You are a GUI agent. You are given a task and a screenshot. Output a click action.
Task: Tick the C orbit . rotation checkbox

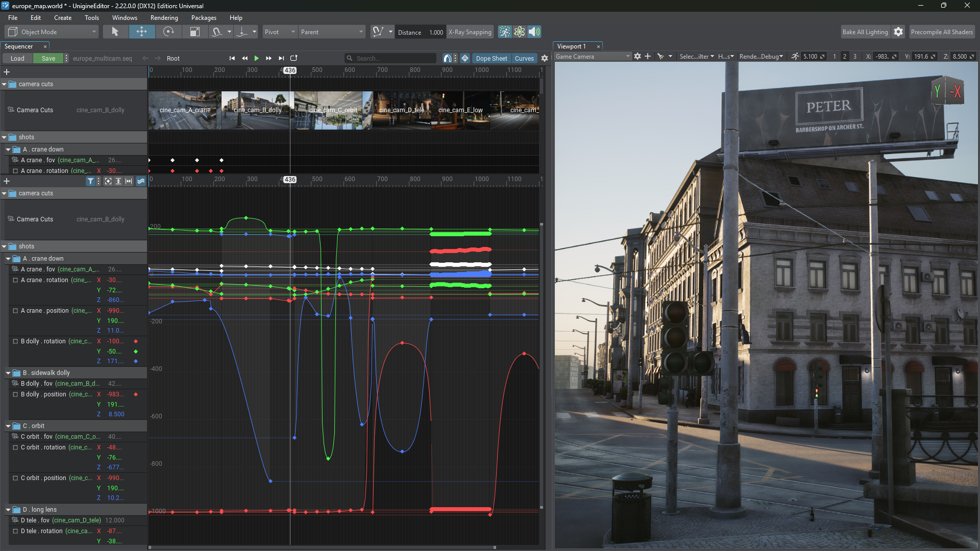click(x=15, y=447)
